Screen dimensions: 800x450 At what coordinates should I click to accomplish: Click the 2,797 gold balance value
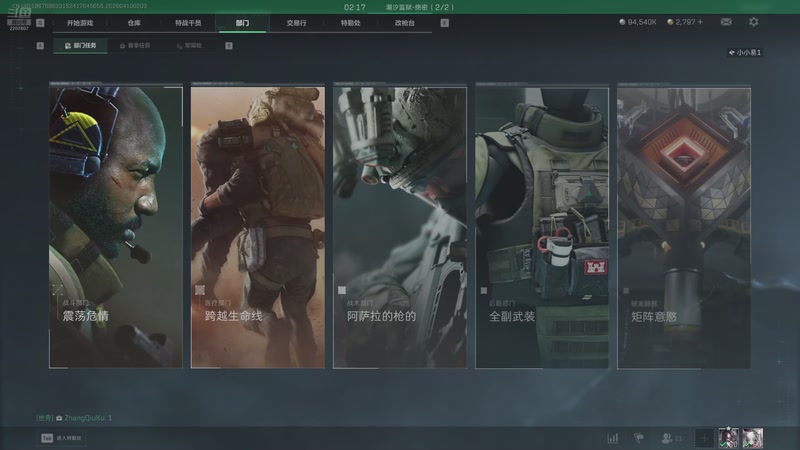coord(685,22)
